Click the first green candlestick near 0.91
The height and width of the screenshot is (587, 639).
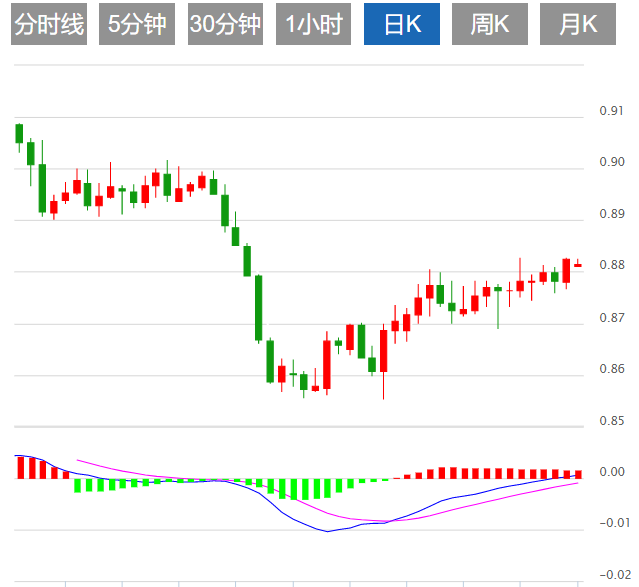click(x=19, y=134)
